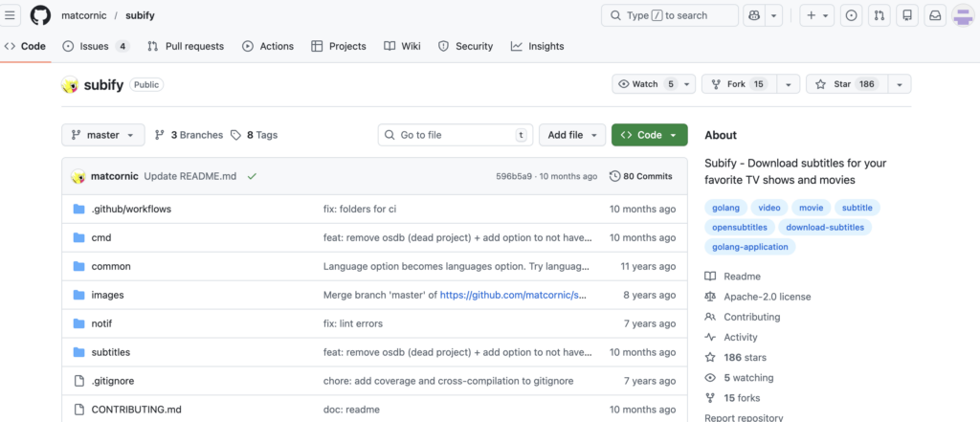This screenshot has width=980, height=422.
Task: Expand the Add file dropdown
Action: [572, 135]
